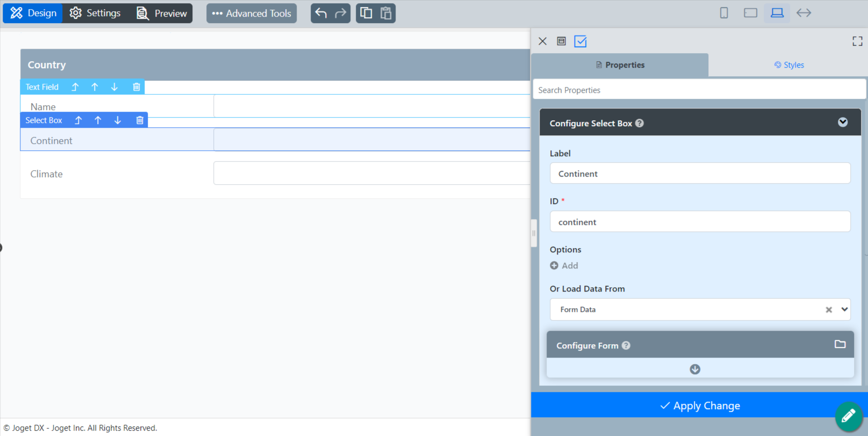Click the paste element icon

386,13
